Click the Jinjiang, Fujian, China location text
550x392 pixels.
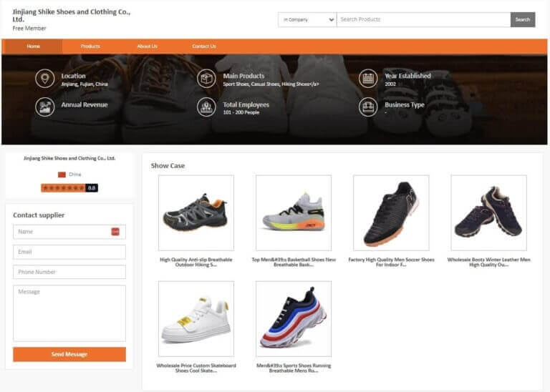click(85, 84)
